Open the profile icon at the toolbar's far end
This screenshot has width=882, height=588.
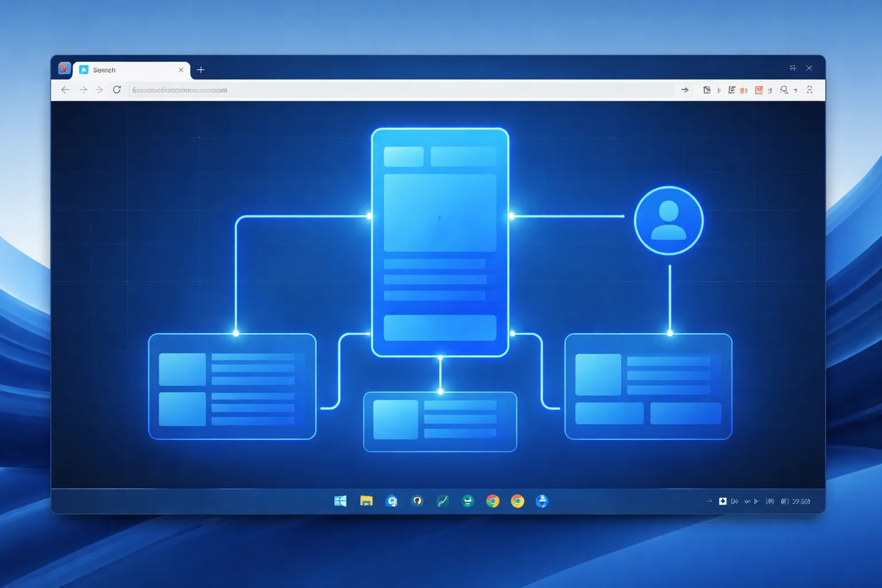[810, 90]
